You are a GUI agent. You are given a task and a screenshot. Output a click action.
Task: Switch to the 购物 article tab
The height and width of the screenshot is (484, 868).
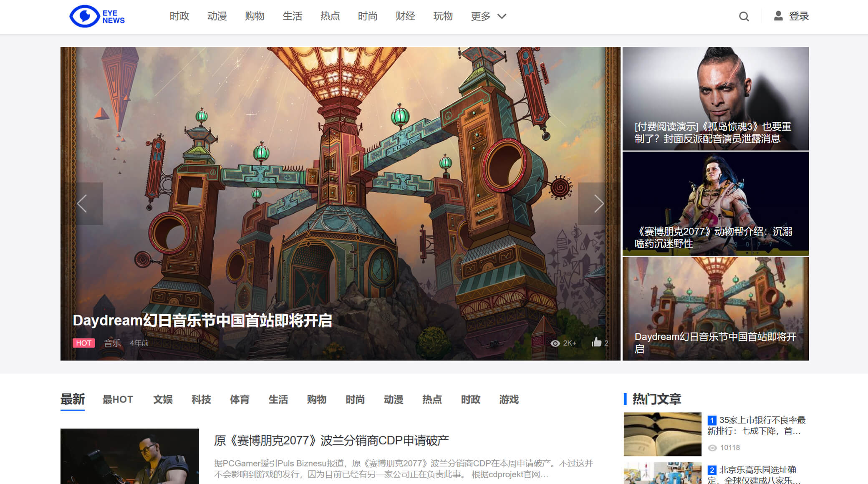317,399
